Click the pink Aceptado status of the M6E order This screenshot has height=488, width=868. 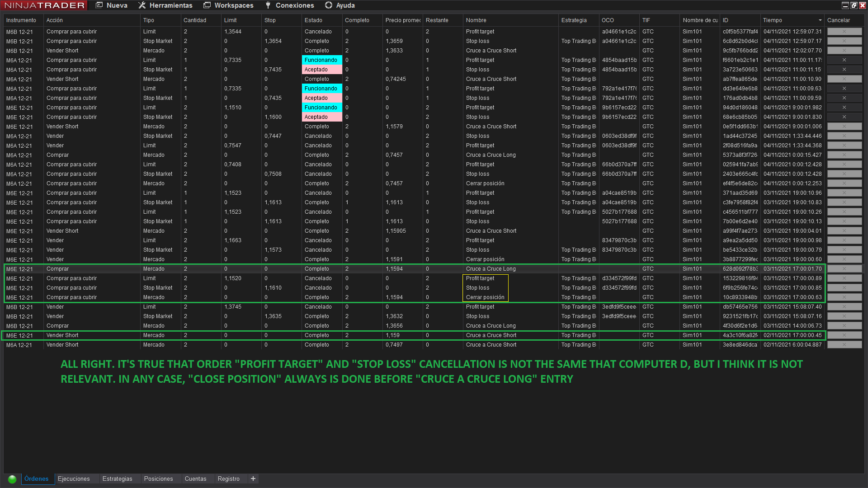(321, 117)
